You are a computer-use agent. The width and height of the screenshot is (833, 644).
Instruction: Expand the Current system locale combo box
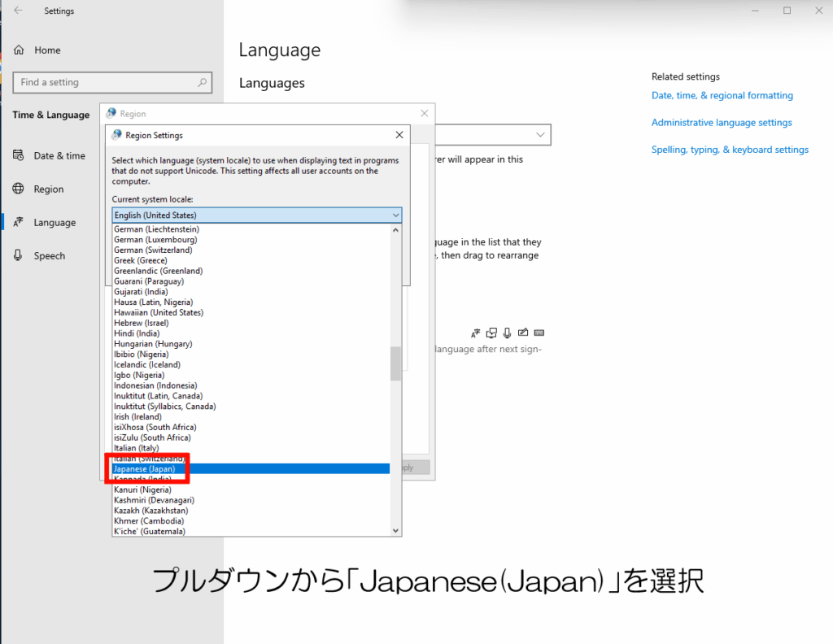coord(257,215)
